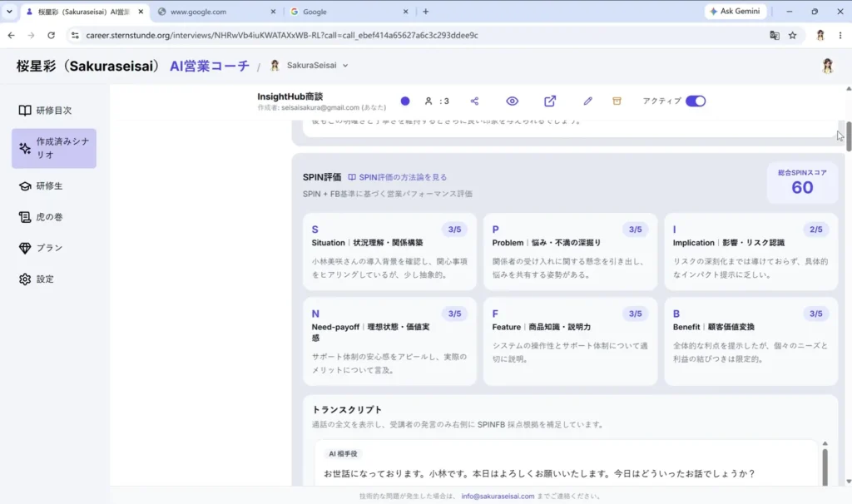Select the Benefit score card
The width and height of the screenshot is (852, 504).
750,342
